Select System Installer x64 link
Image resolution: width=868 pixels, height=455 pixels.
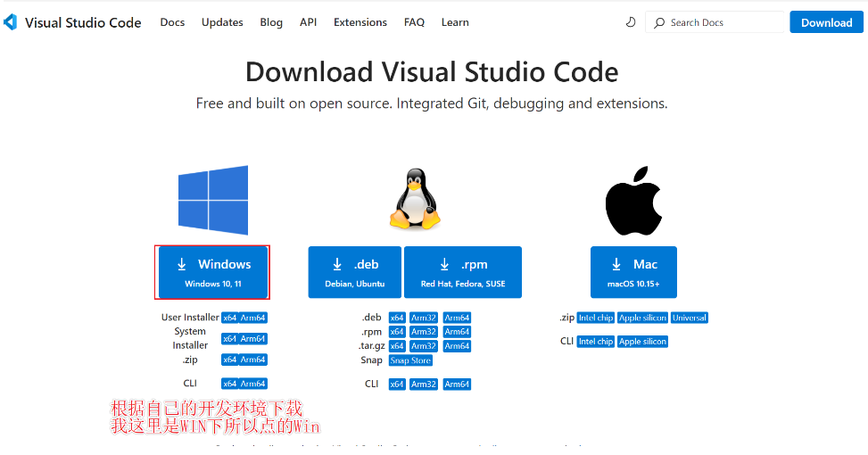point(230,339)
